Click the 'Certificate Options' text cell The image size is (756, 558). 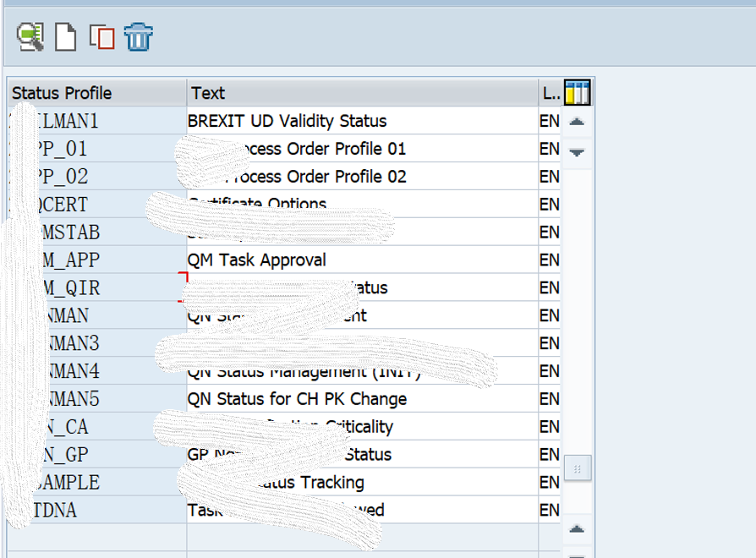click(363, 205)
